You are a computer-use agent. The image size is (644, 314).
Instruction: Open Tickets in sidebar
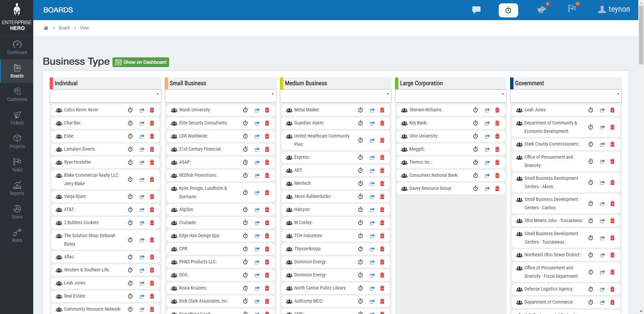(17, 118)
